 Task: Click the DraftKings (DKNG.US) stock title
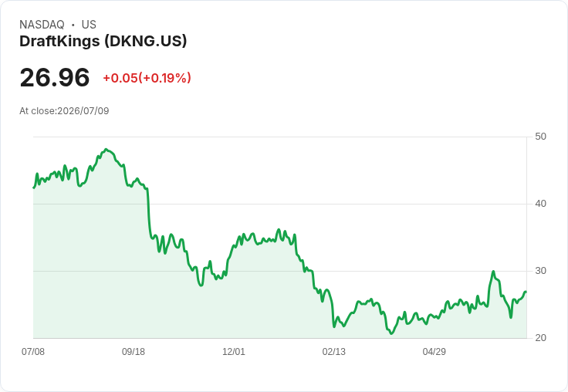pos(103,42)
